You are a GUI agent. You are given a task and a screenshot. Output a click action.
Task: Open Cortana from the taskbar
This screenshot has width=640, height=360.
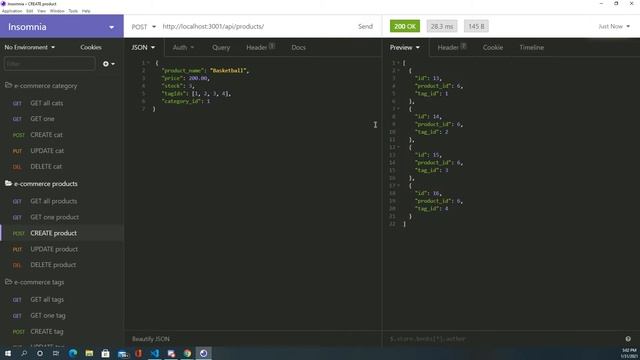coord(40,353)
